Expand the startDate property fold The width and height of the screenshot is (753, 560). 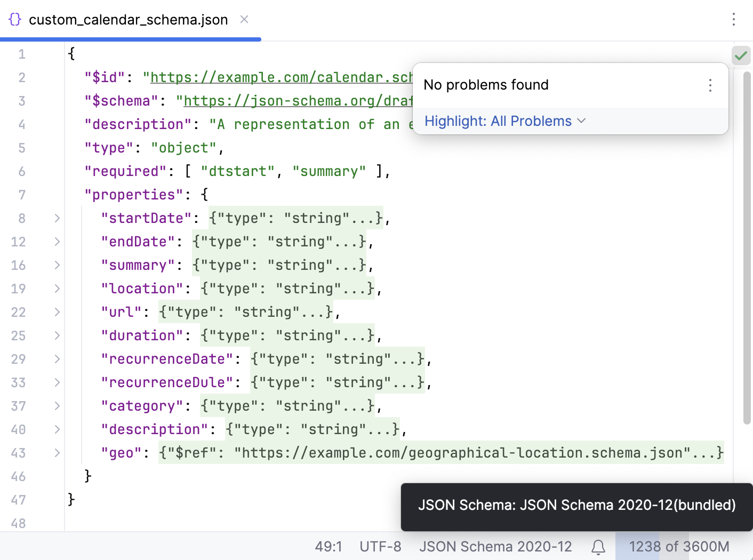click(x=57, y=218)
